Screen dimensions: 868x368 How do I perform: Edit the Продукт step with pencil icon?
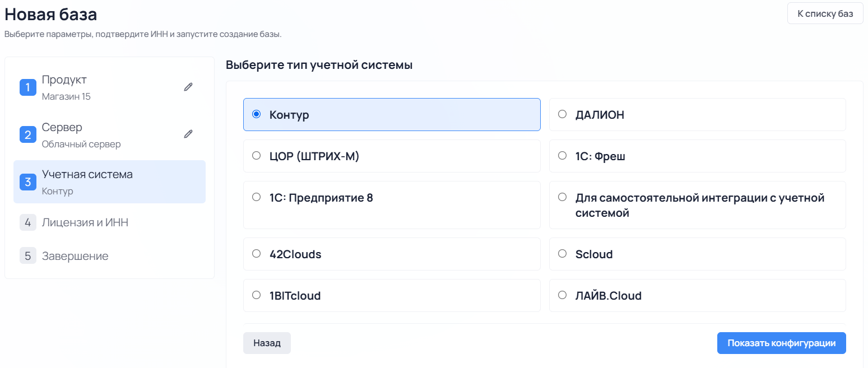[188, 87]
